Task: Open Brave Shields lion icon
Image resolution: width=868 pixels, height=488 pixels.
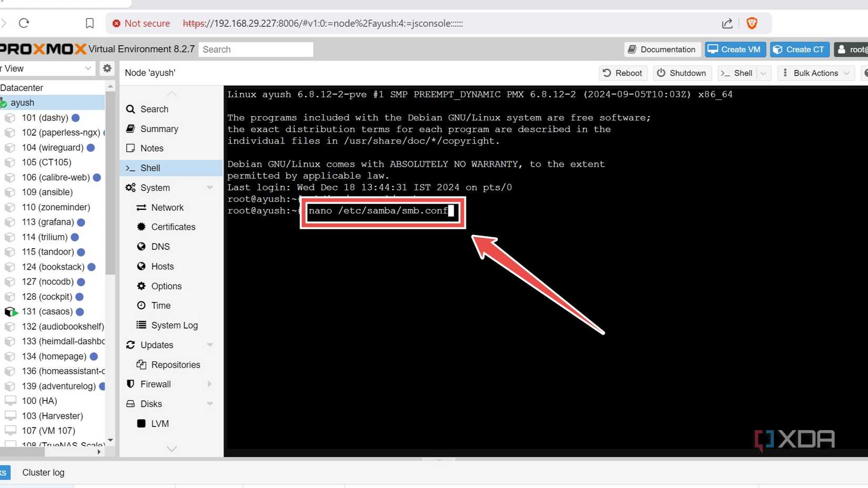Action: point(752,23)
